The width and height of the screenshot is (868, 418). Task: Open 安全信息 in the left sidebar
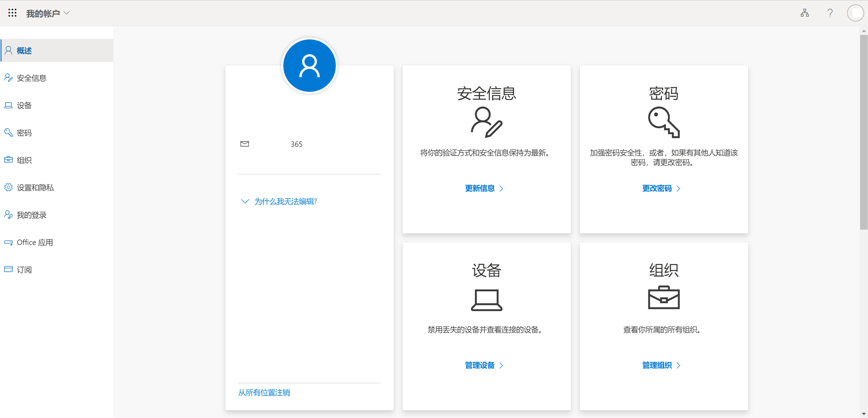(x=31, y=78)
